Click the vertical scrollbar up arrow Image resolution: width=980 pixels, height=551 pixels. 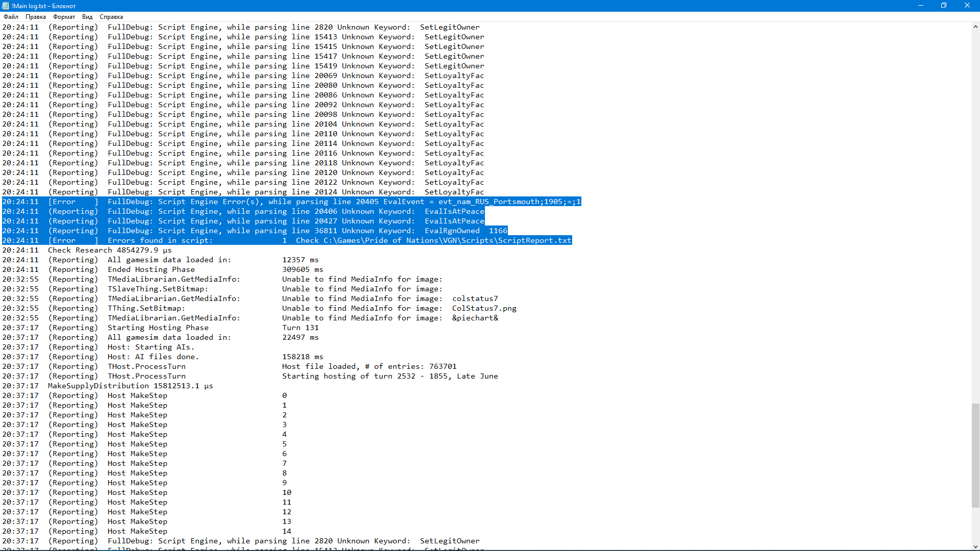[975, 27]
